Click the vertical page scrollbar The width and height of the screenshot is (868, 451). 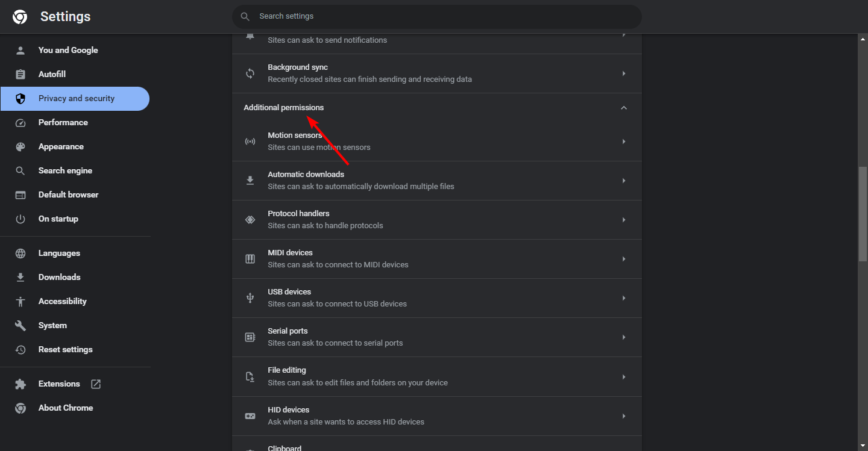[x=863, y=214]
